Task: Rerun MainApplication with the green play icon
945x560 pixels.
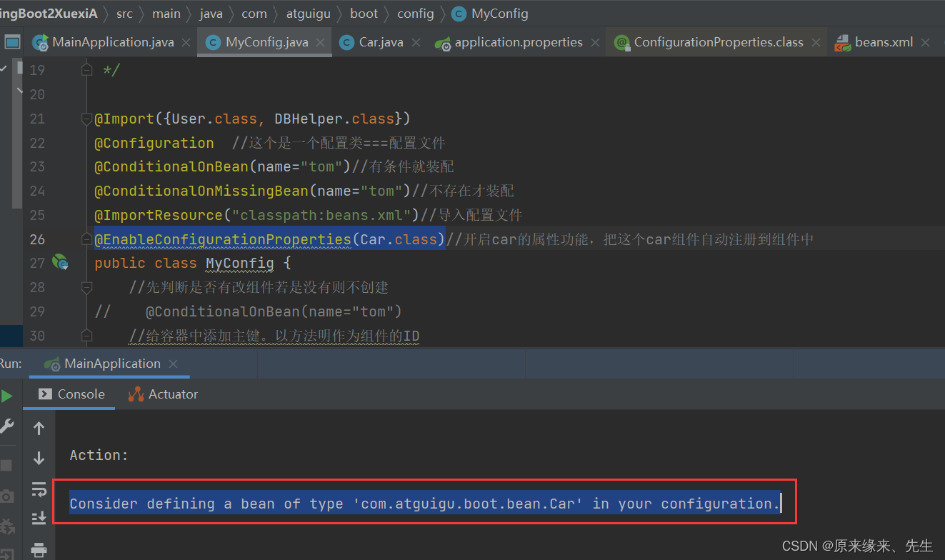Action: [6, 395]
